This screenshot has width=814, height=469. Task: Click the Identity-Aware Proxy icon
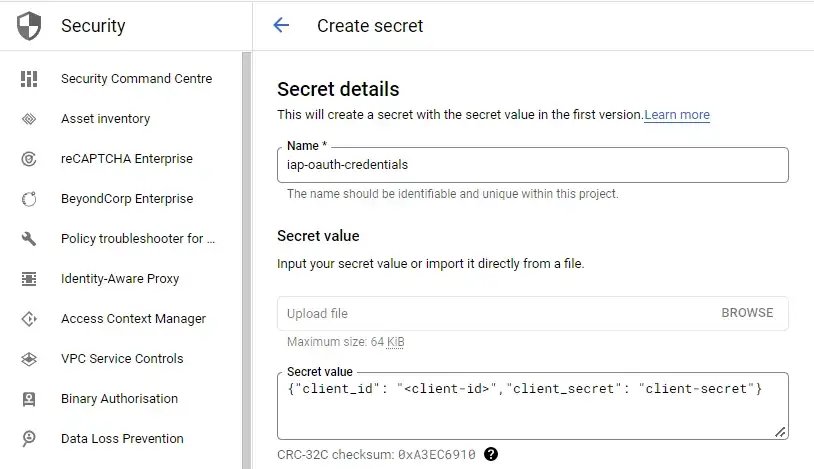pyautogui.click(x=29, y=279)
